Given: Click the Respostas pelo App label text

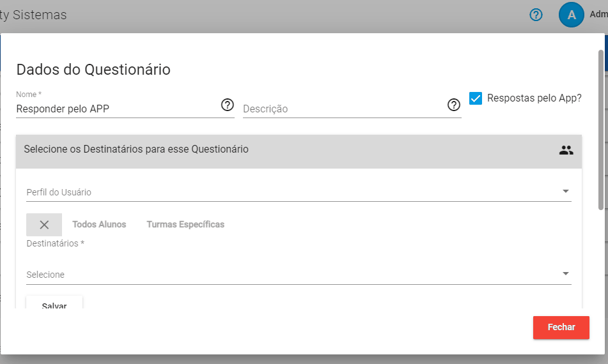Looking at the screenshot, I should [534, 98].
